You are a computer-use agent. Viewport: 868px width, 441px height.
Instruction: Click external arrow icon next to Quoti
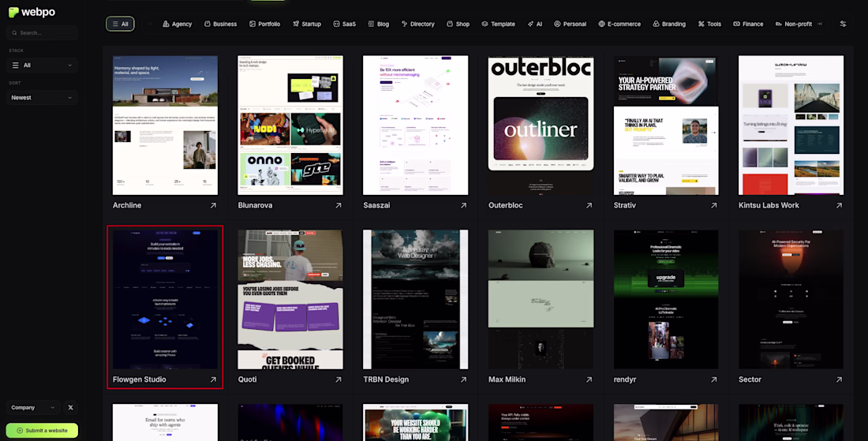tap(339, 379)
